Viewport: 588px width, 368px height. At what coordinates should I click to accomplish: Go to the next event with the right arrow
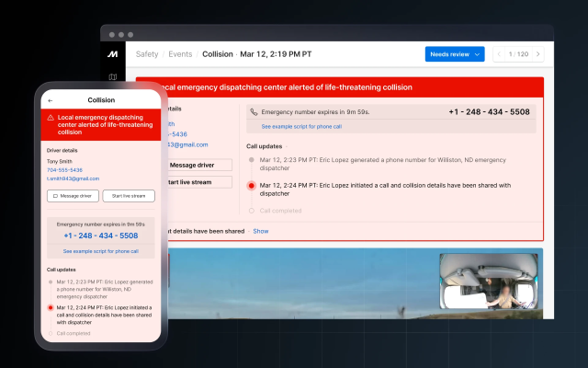point(538,54)
